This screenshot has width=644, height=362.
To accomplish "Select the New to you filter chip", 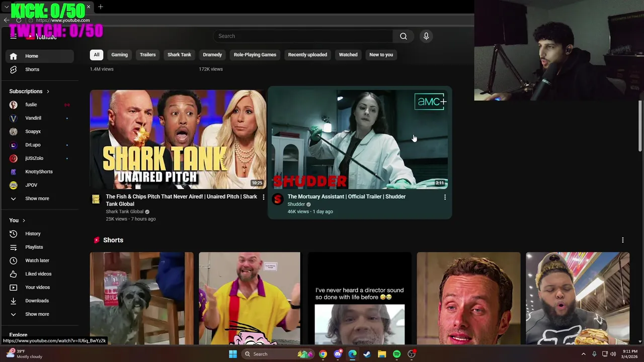I will click(381, 55).
